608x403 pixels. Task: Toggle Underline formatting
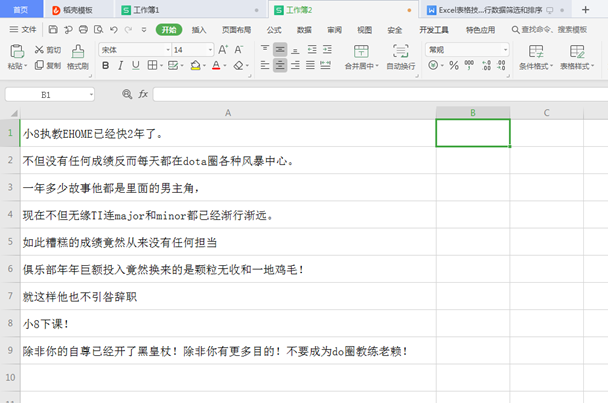tap(135, 66)
